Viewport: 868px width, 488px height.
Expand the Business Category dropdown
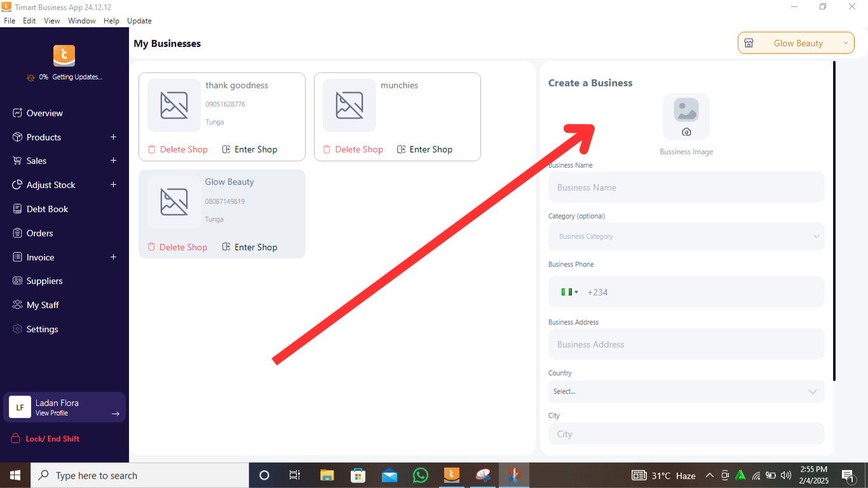point(686,236)
